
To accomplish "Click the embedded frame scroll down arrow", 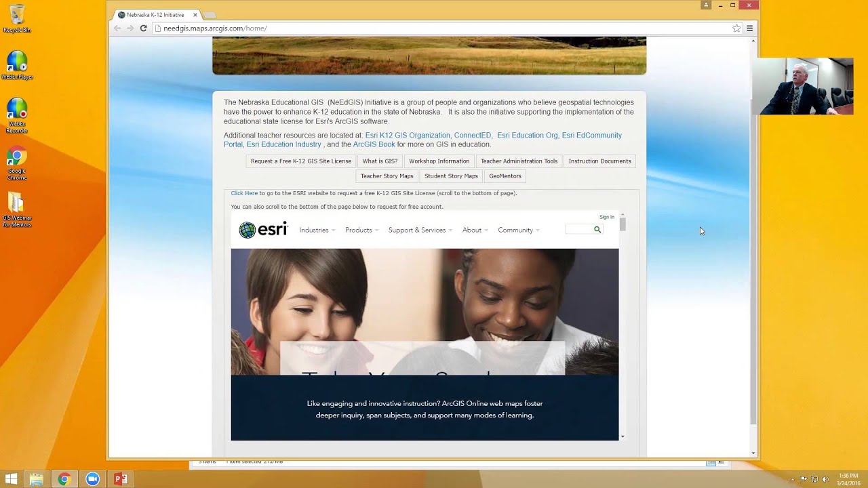I will click(623, 437).
